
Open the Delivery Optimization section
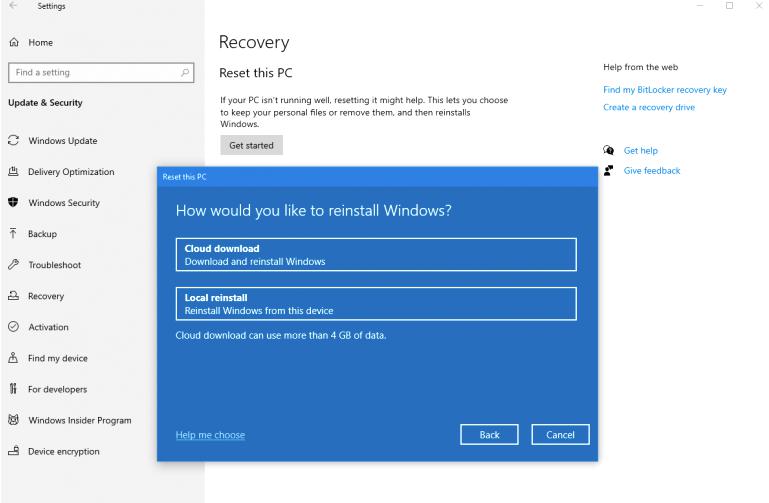pos(71,172)
